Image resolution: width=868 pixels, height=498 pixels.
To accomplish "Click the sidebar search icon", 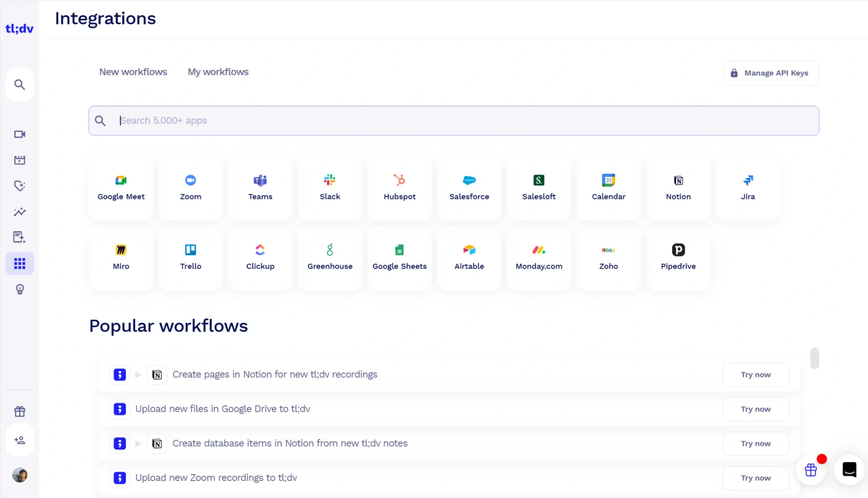I will tap(20, 85).
